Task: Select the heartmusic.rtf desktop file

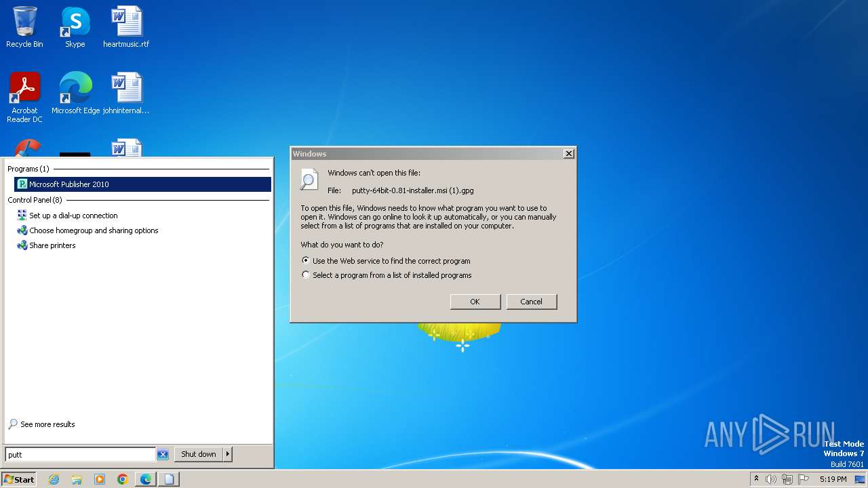Action: [x=126, y=27]
